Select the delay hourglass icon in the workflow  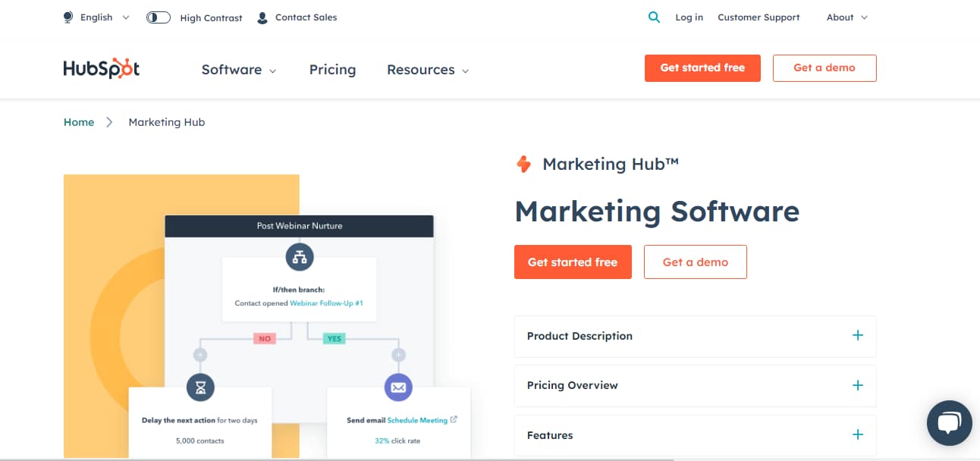coord(200,387)
